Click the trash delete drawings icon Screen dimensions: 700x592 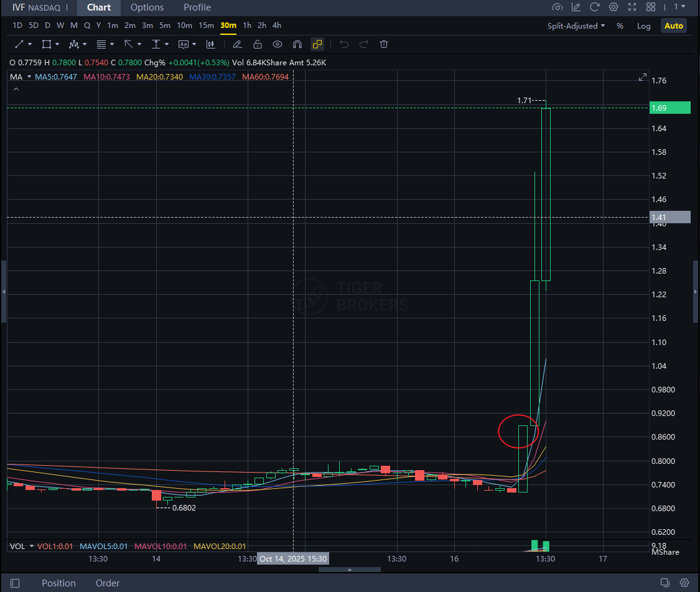click(383, 44)
